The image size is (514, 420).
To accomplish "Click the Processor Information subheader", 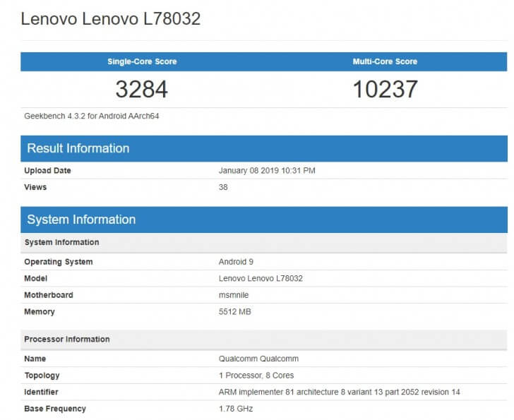I will (66, 339).
